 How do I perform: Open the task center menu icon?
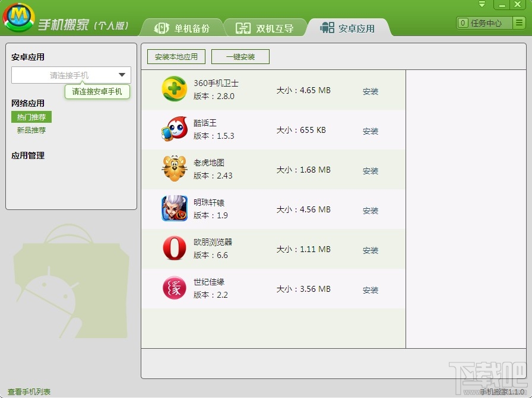tap(519, 23)
